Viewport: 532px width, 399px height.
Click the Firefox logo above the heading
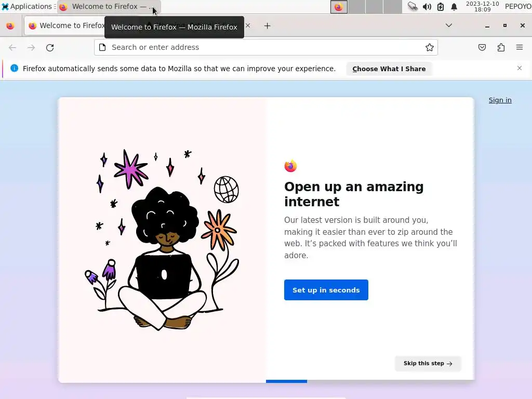(290, 166)
